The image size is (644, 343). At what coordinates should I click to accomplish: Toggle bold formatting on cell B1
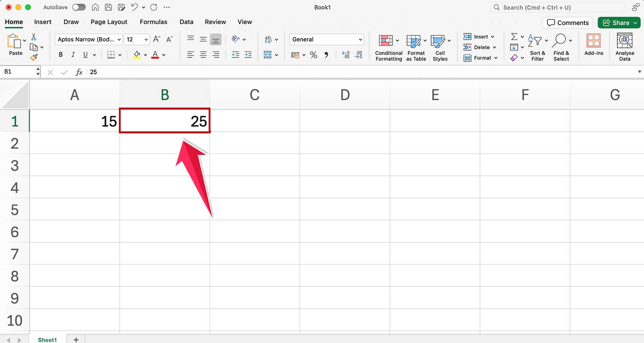pos(61,54)
